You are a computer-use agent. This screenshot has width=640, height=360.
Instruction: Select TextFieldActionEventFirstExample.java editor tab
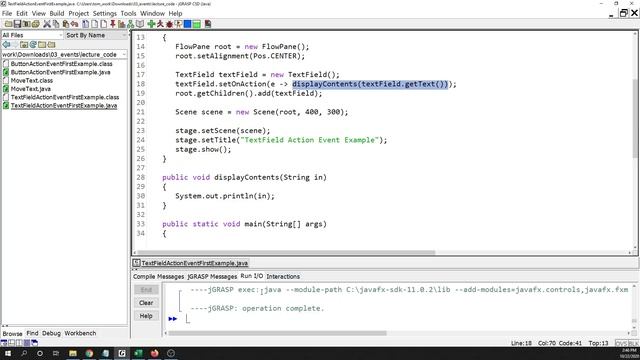191,263
